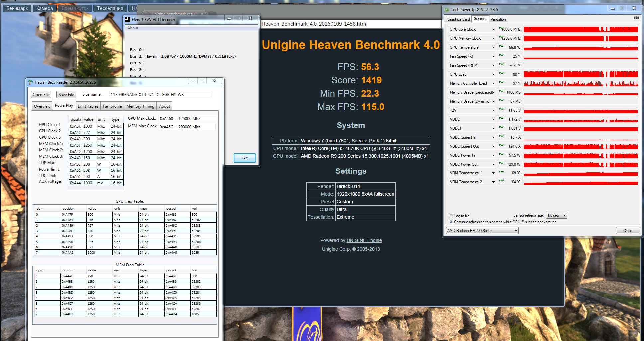This screenshot has height=341, width=644.
Task: Open About menu in EVV VID Decoder
Action: point(133,28)
